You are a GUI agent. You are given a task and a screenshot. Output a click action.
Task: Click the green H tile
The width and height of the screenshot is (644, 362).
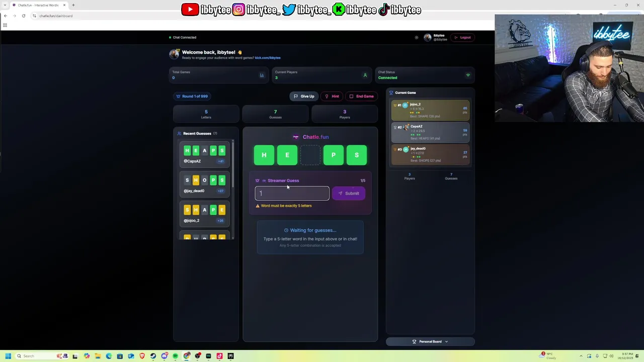tap(264, 155)
